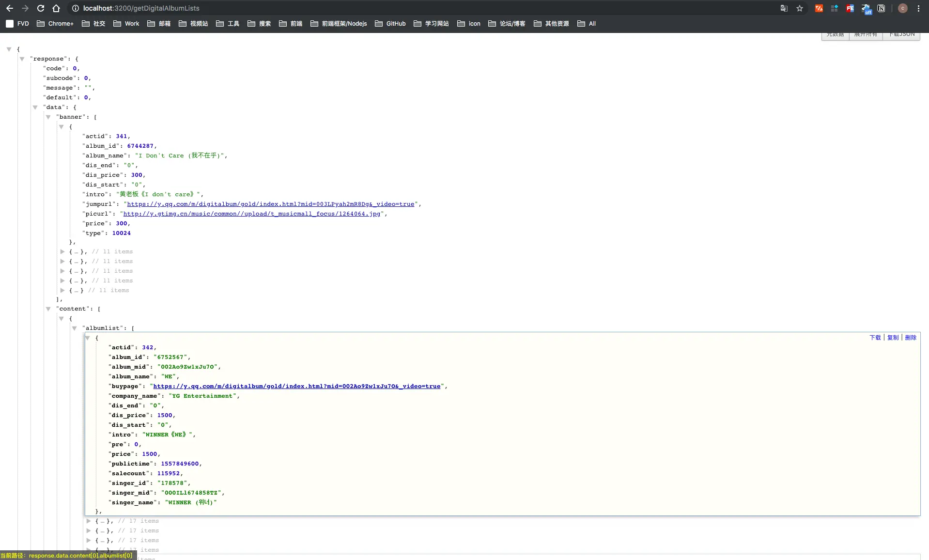929x560 pixels.
Task: Toggle the extension showing 'off' badge
Action: pyautogui.click(x=866, y=9)
